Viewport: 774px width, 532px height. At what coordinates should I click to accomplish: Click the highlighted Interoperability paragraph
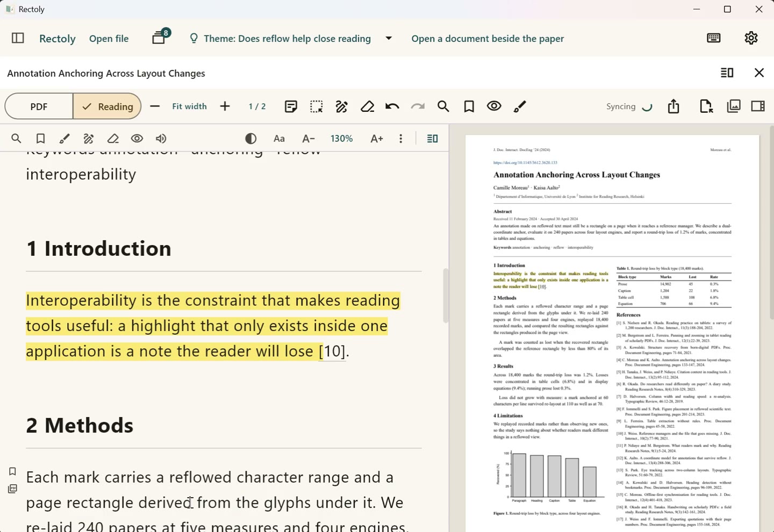coord(213,326)
